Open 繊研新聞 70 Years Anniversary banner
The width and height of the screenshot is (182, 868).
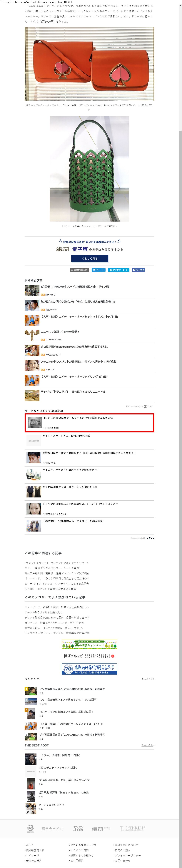[89, 669]
